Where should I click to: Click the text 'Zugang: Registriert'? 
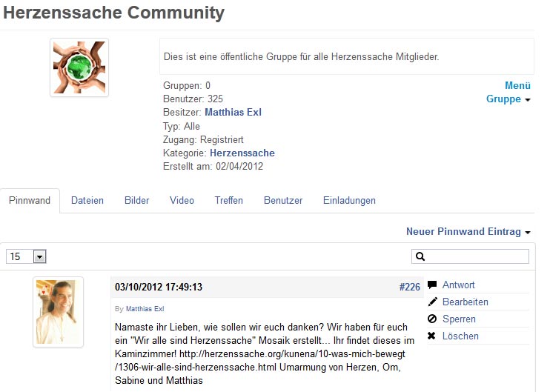click(203, 139)
